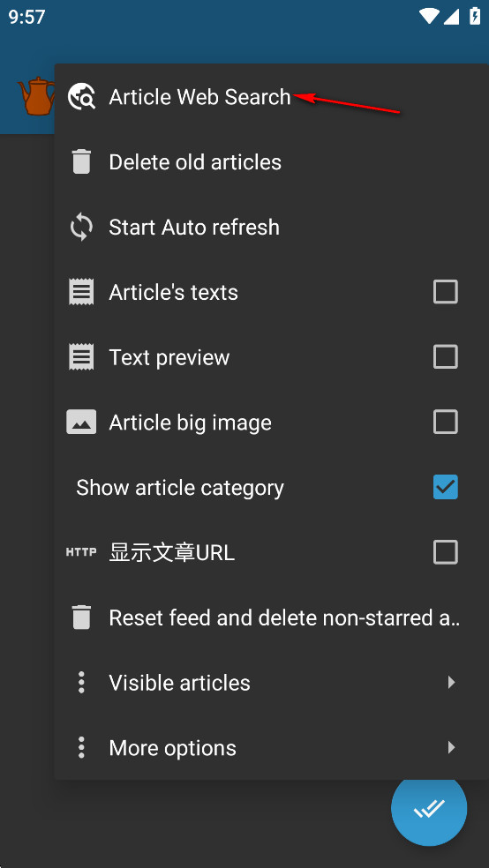The width and height of the screenshot is (489, 868).
Task: Choose Reset feed and delete non-starred entry
Action: click(x=271, y=617)
